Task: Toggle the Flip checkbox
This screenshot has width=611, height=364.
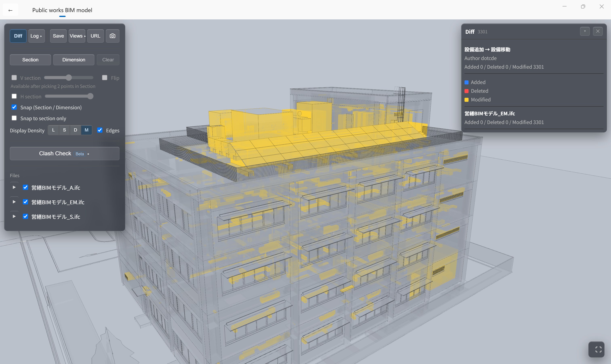Action: click(x=105, y=78)
